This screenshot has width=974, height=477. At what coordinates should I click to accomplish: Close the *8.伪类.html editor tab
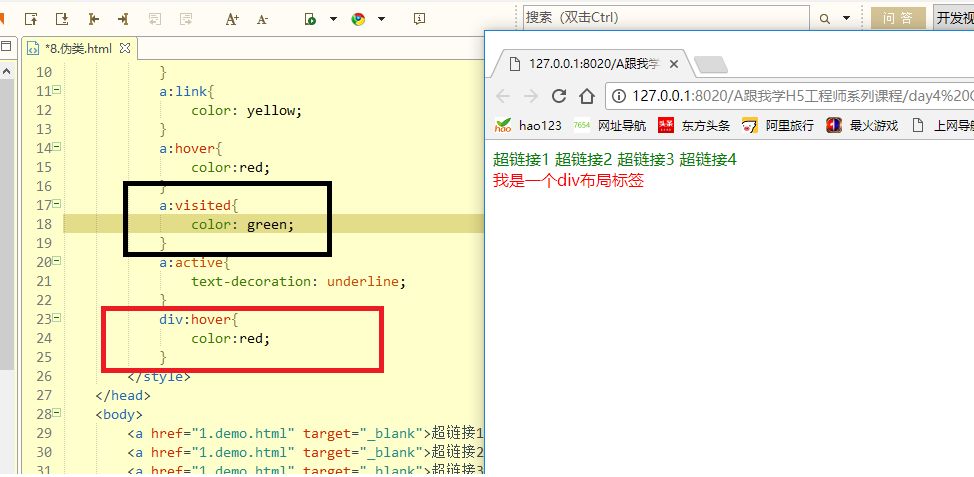tap(125, 48)
